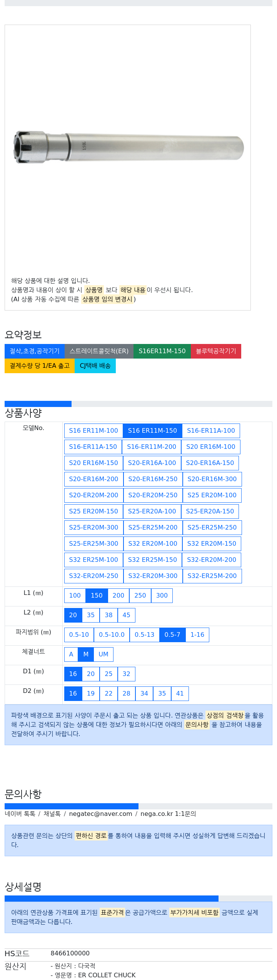Select model S20-ER20M-250
Viewport: 277px width, 980px height.
[x=153, y=495]
